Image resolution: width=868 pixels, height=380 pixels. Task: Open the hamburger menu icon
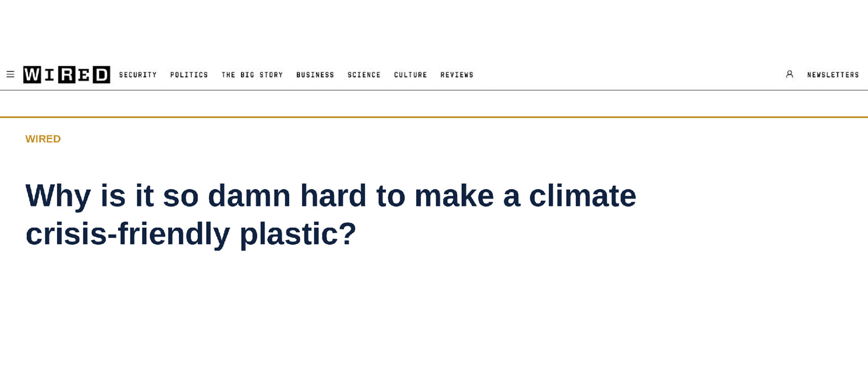click(10, 74)
